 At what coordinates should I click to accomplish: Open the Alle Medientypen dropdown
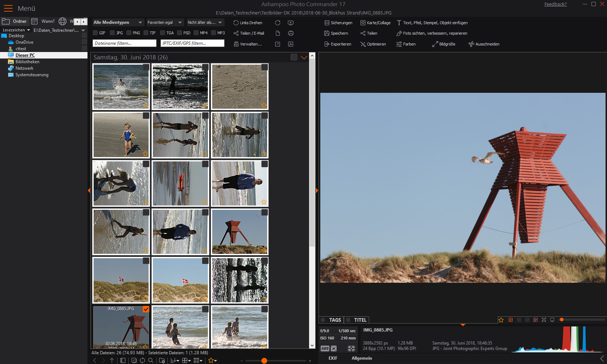[x=118, y=22]
